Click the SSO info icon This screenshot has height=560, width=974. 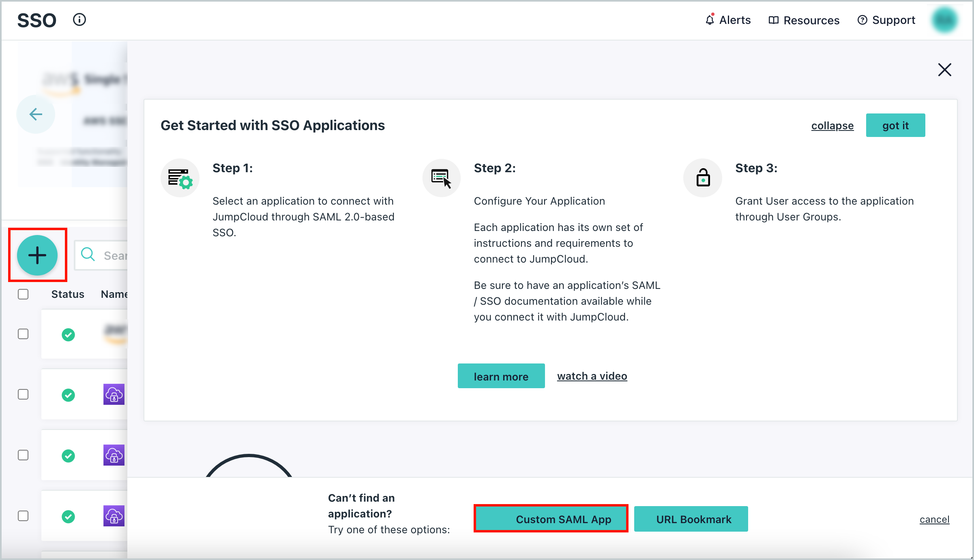point(79,19)
